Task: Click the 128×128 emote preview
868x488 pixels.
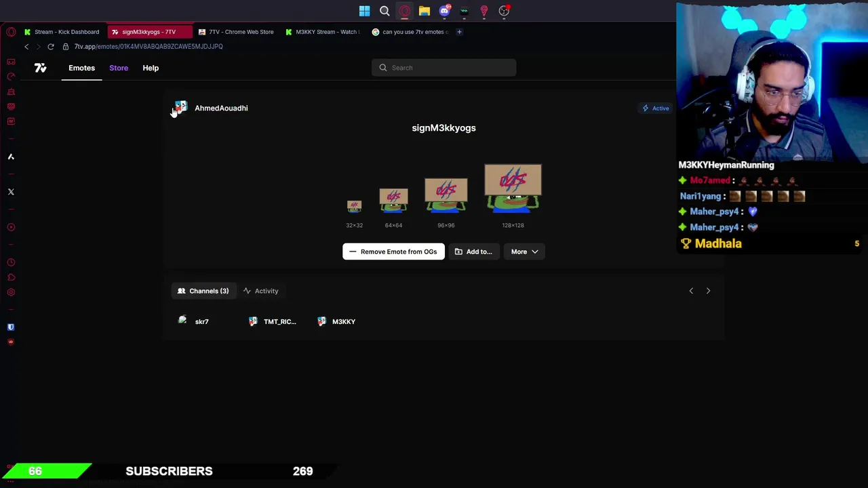Action: 513,188
